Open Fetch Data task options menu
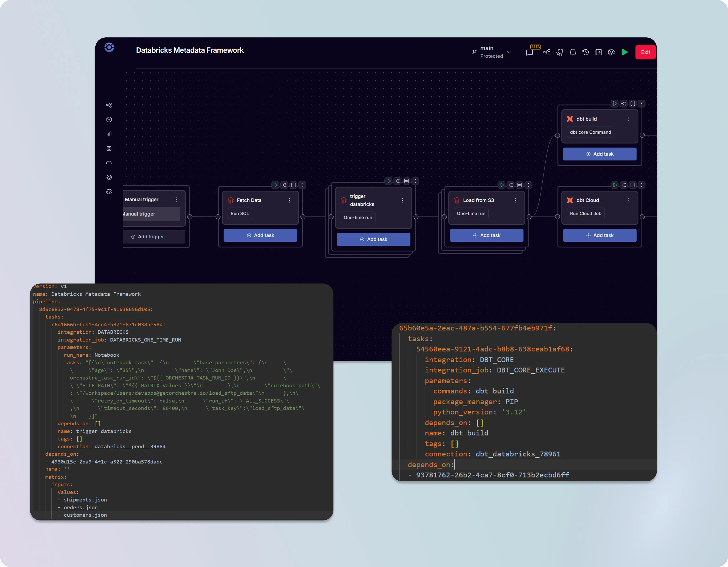Image resolution: width=728 pixels, height=567 pixels. click(x=289, y=200)
